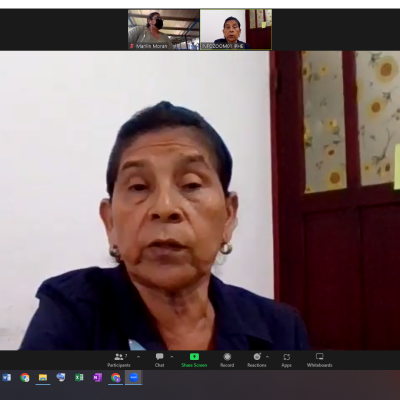Open Word from the taskbar

coord(7,377)
